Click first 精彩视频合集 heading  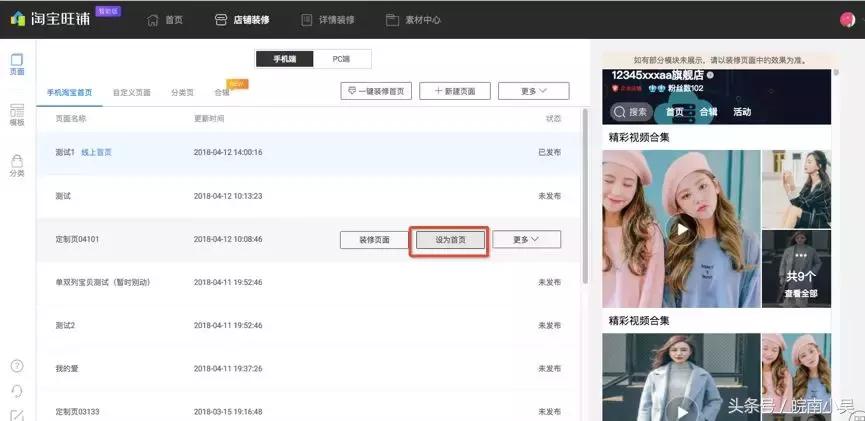pos(639,137)
